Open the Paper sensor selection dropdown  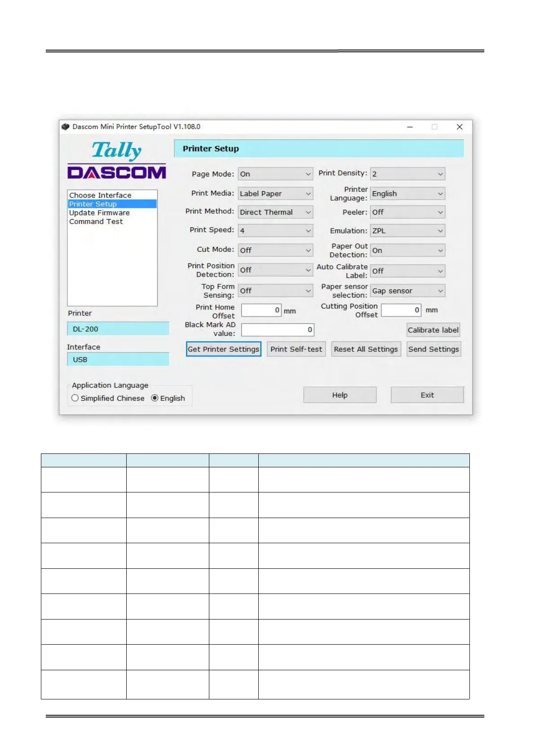point(408,291)
